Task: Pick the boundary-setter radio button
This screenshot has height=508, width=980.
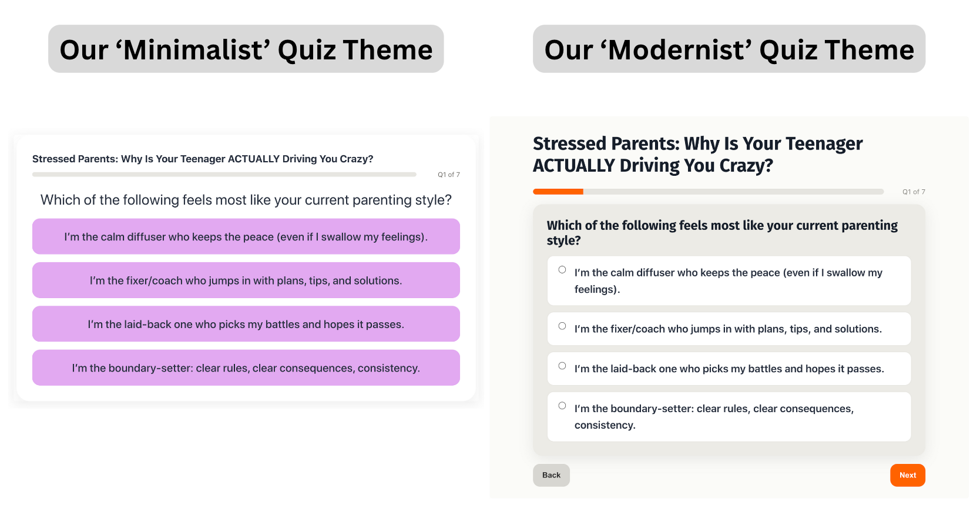Action: 562,406
